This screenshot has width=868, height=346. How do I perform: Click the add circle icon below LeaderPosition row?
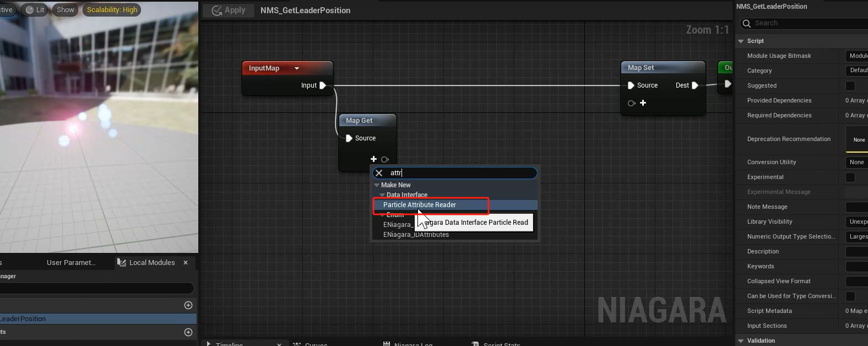pos(188,332)
